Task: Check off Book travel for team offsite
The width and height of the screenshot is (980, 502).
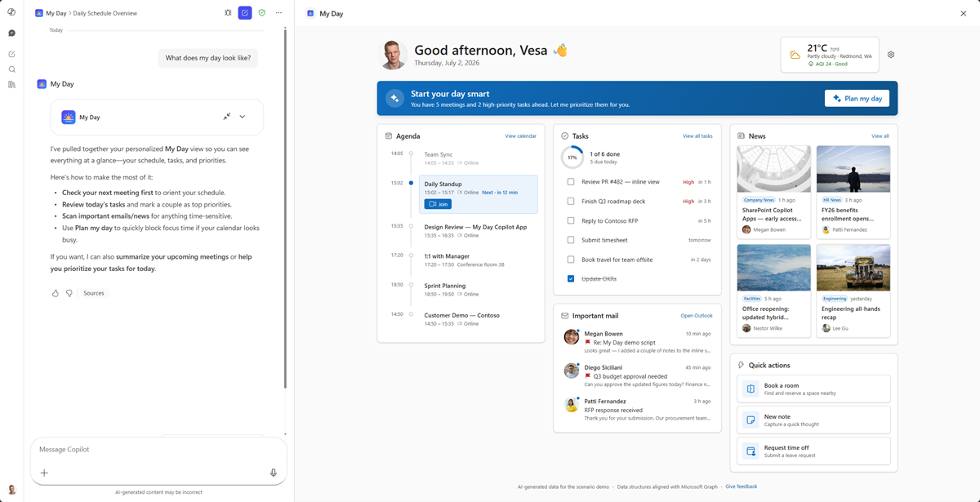Action: pos(571,260)
